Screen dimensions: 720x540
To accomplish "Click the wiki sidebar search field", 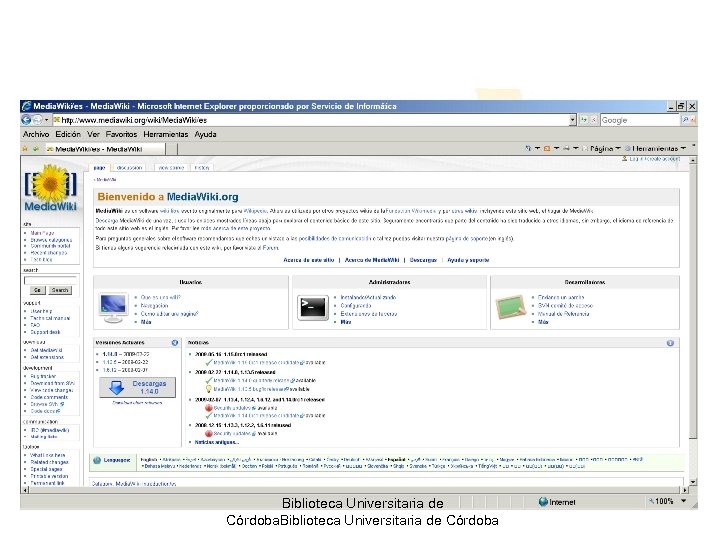I will 51,280.
